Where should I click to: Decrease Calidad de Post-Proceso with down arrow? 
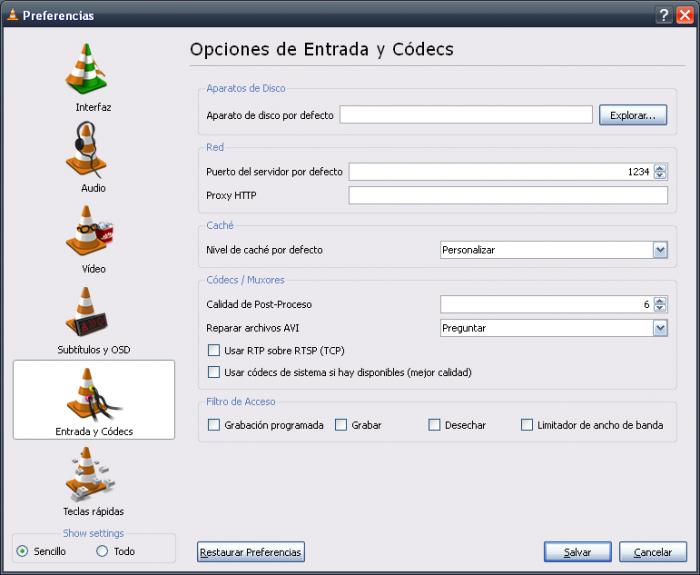(660, 308)
